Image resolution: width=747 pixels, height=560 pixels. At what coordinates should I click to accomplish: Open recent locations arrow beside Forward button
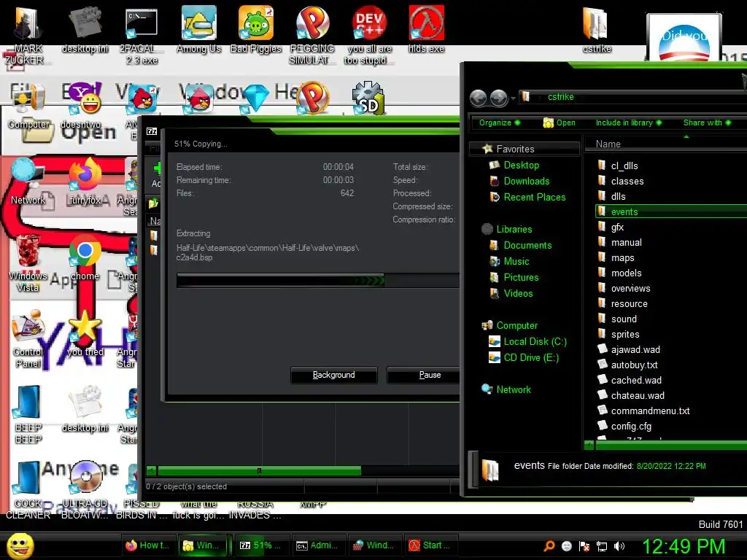click(513, 98)
